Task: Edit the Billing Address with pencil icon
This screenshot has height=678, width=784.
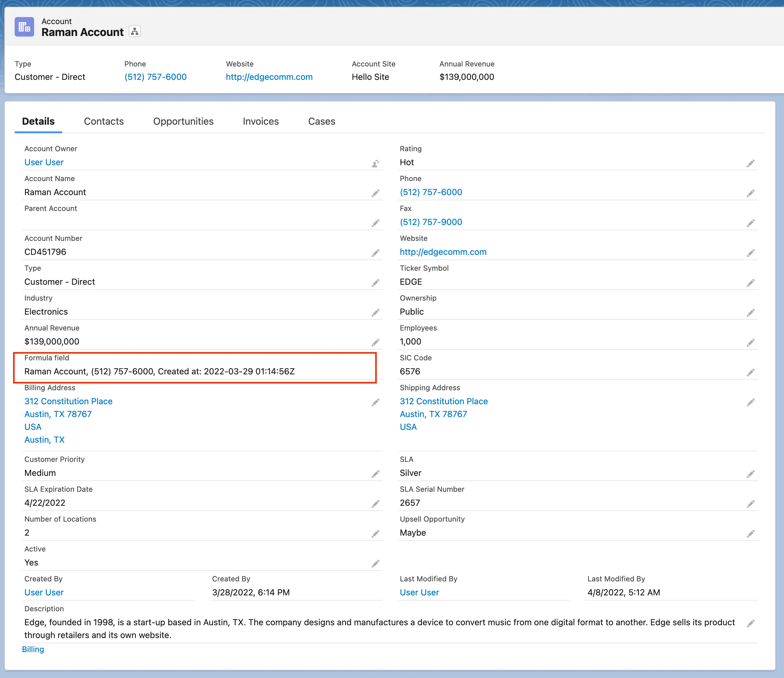Action: [375, 402]
